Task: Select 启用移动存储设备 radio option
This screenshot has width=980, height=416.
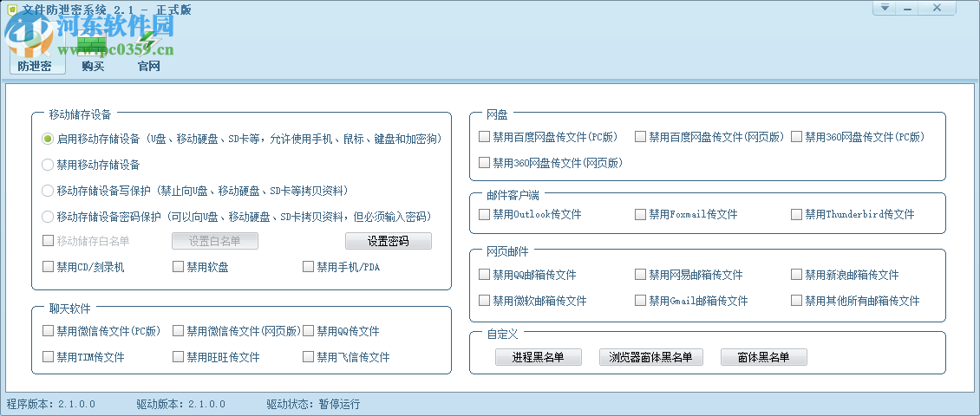Action: tap(48, 139)
